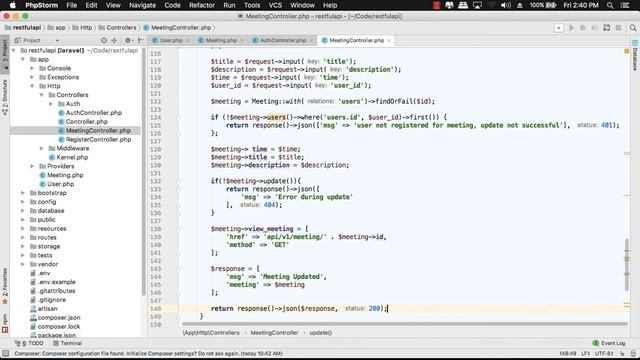
Task: Open the run configuration dropdown
Action: coord(559,28)
